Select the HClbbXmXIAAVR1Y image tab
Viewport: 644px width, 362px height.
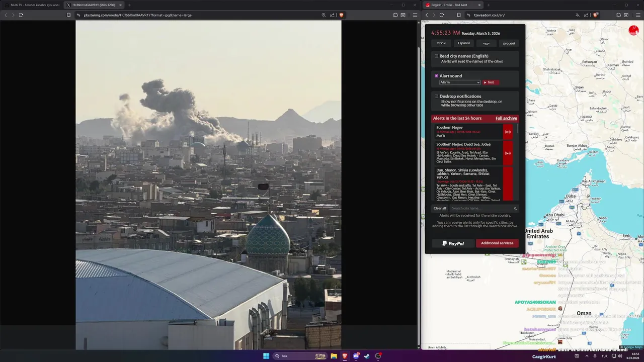(x=94, y=5)
